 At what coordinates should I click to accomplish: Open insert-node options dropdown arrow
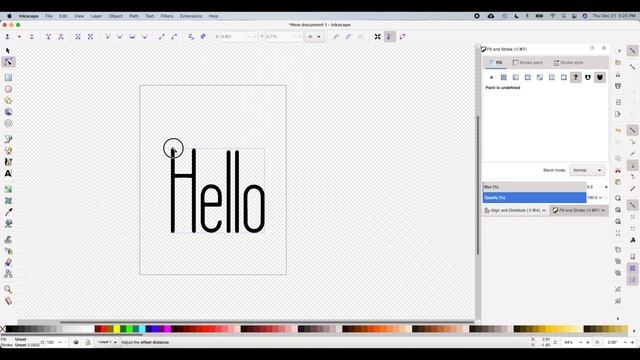19,37
